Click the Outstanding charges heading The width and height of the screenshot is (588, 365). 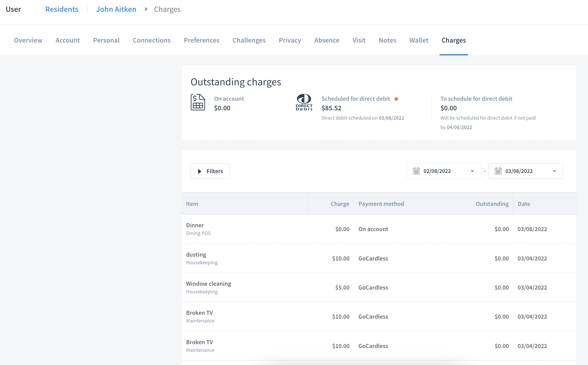236,82
